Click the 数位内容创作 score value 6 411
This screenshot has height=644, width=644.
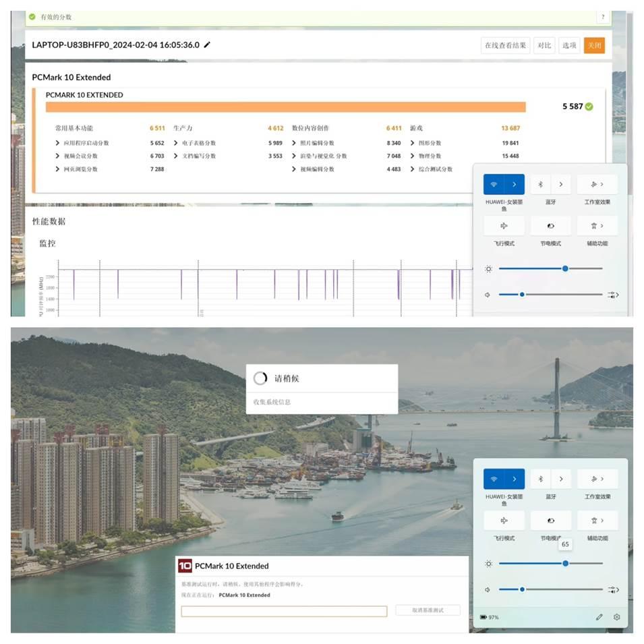pos(394,128)
